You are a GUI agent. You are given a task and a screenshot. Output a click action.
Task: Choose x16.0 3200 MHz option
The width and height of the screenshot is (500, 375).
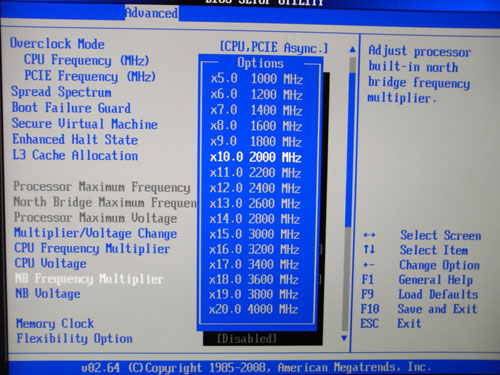pos(254,249)
